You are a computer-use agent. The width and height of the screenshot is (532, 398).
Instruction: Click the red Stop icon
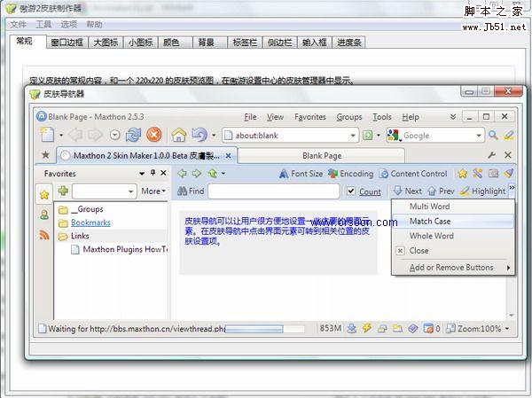(x=154, y=135)
